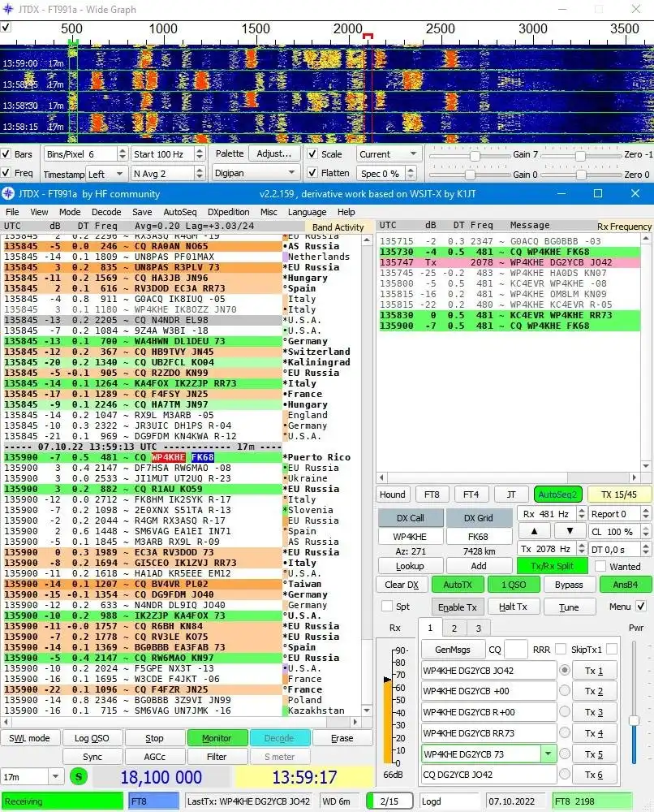Adjust the Bins/Pixel spinner
This screenshot has height=812, width=654.
122,153
